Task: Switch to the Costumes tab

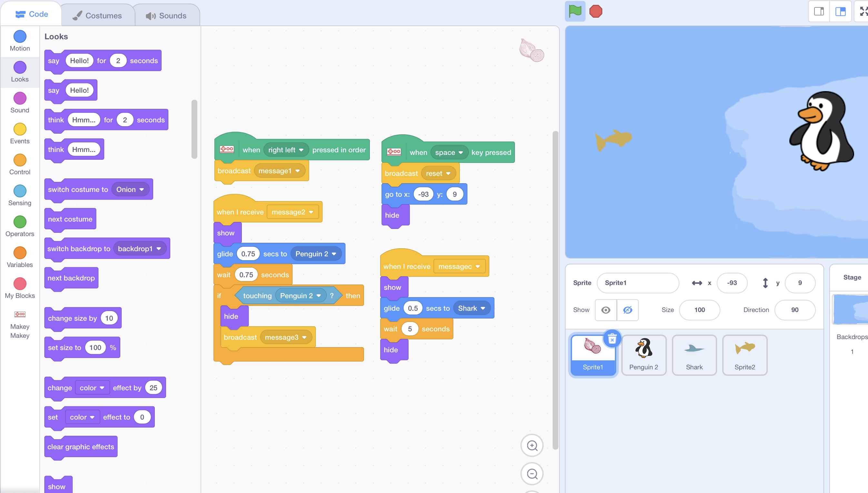Action: [97, 15]
